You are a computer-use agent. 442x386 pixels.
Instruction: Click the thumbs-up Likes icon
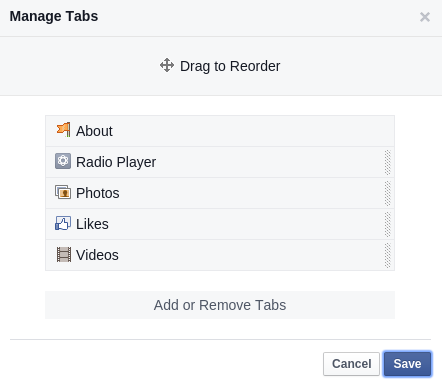click(63, 223)
